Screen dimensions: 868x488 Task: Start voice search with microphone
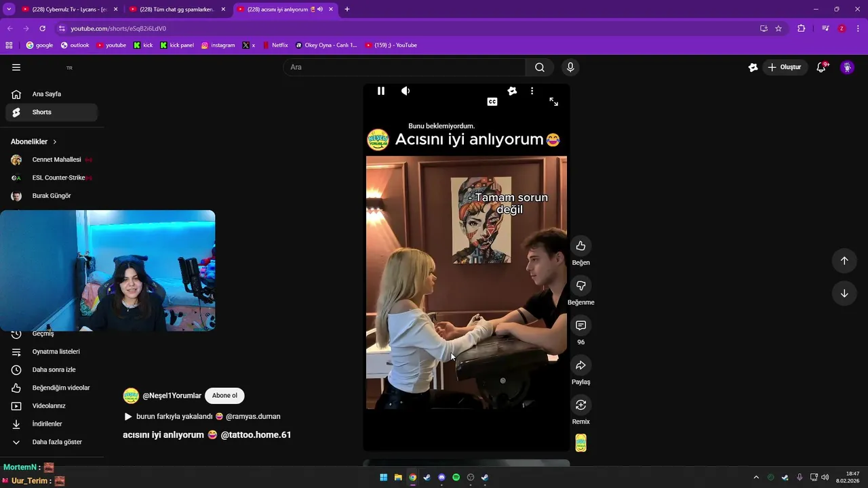point(570,67)
